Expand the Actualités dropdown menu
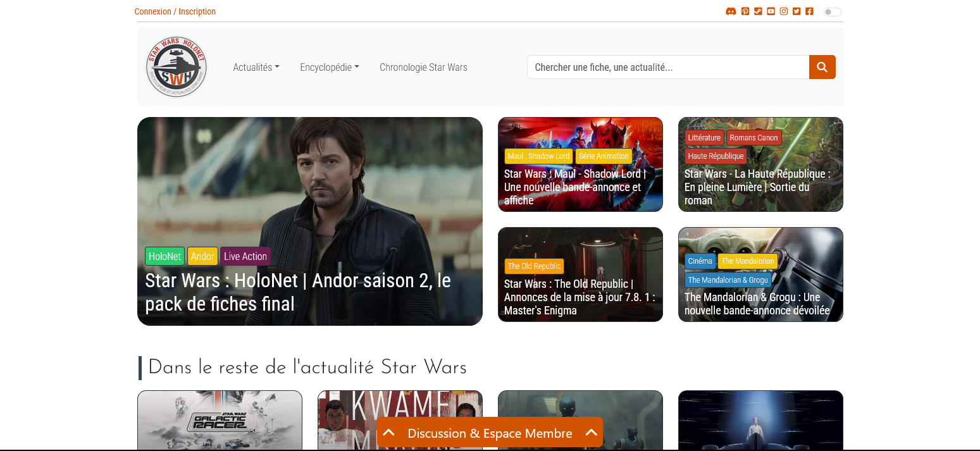The height and width of the screenshot is (451, 980). tap(256, 67)
